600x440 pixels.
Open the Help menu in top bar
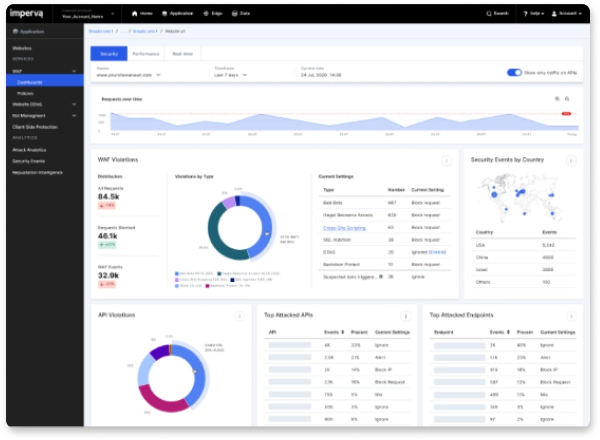click(x=535, y=15)
